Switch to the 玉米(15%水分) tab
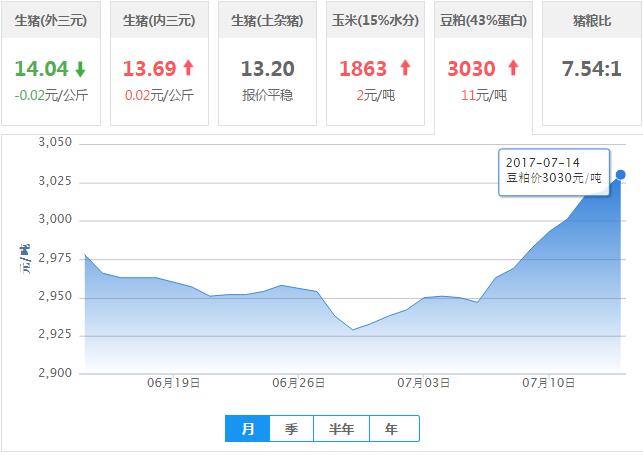The height and width of the screenshot is (455, 643). tap(375, 63)
